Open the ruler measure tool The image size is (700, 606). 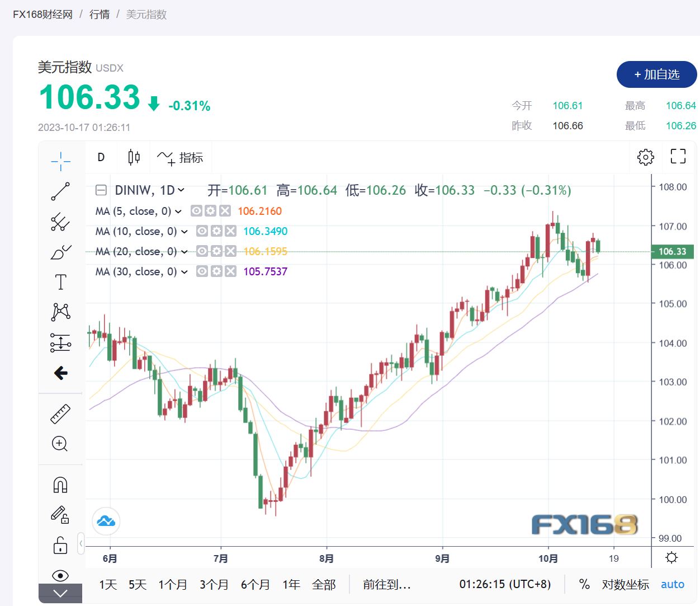(60, 414)
